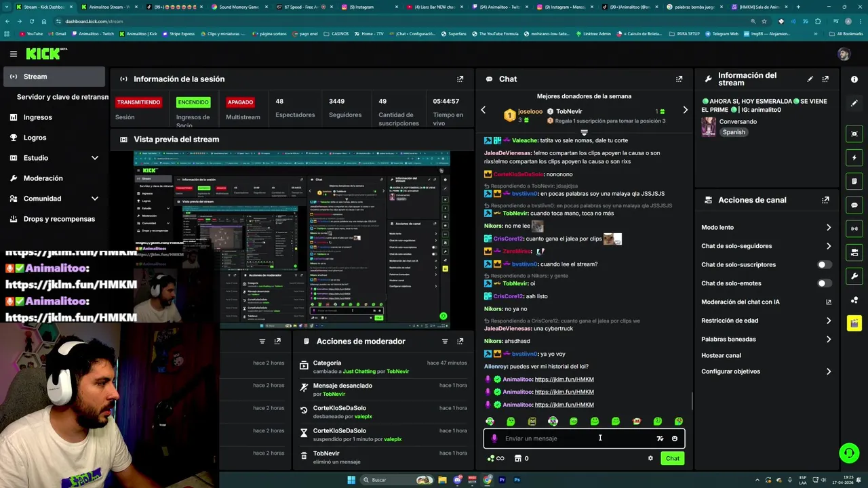The width and height of the screenshot is (868, 488).
Task: Open File Explorer from the taskbar
Action: pyautogui.click(x=442, y=480)
